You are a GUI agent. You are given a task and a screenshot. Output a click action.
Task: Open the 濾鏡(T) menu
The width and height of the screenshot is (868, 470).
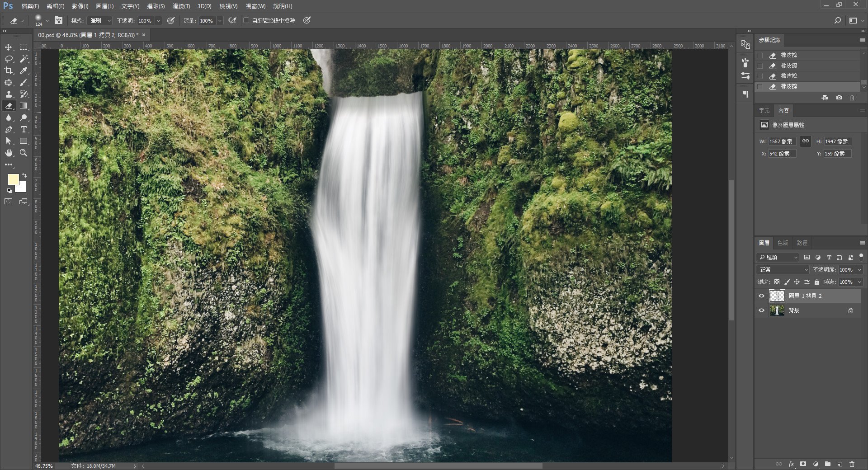point(181,6)
